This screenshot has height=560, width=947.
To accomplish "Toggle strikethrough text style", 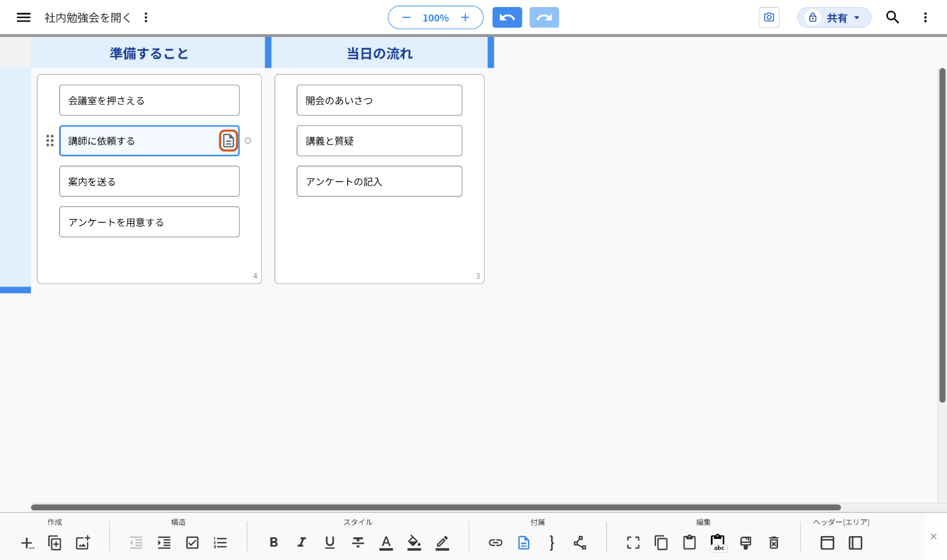I will [x=358, y=542].
